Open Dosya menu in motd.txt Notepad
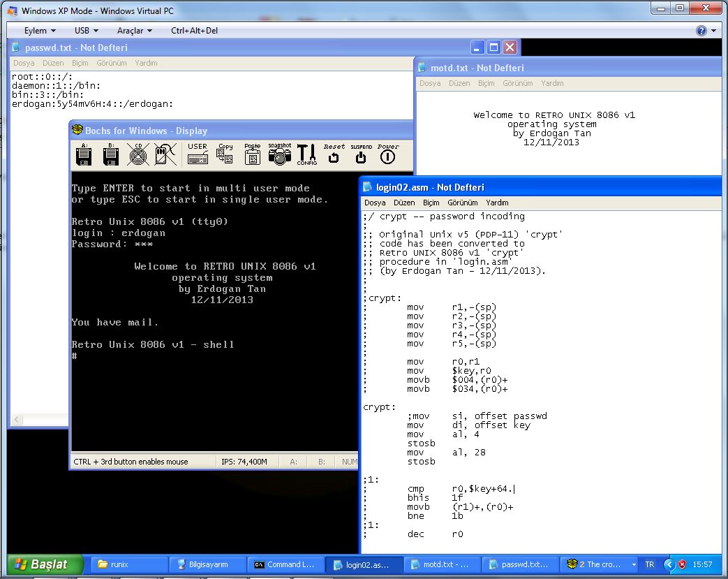 (x=430, y=83)
